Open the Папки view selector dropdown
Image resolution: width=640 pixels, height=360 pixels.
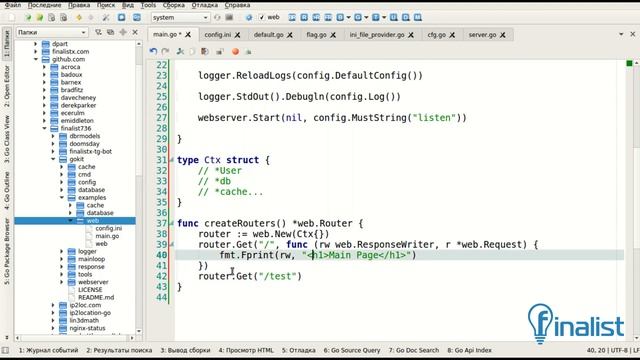pos(52,32)
